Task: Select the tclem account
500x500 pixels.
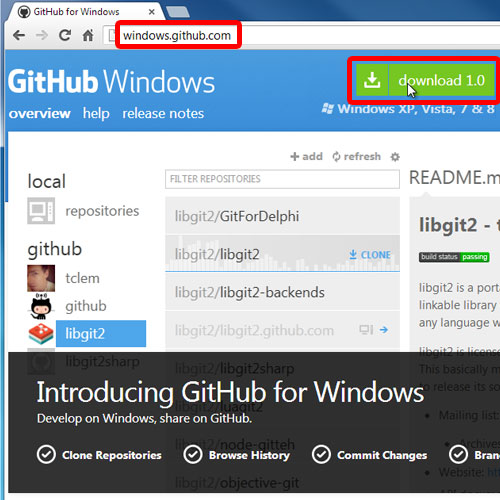Action: [x=82, y=278]
